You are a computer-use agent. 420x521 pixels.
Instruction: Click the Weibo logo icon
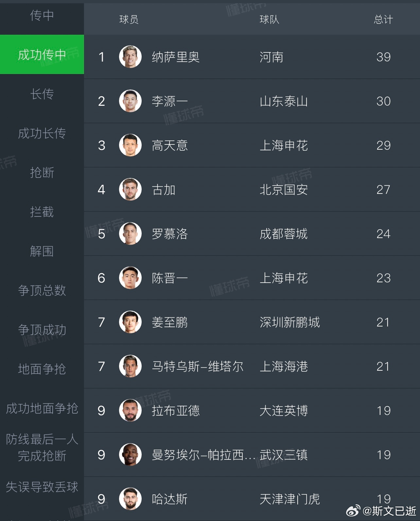point(353,511)
